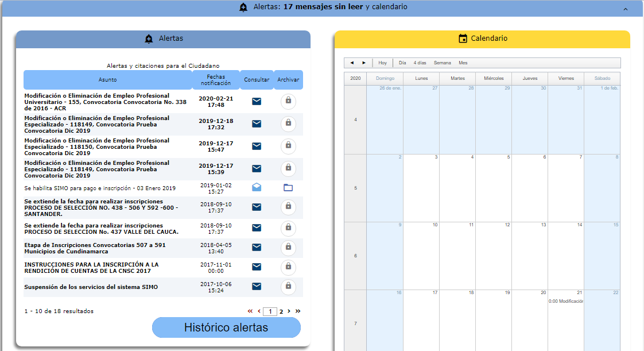
Task: Go to page 2 of the alerts list
Action: point(281,311)
